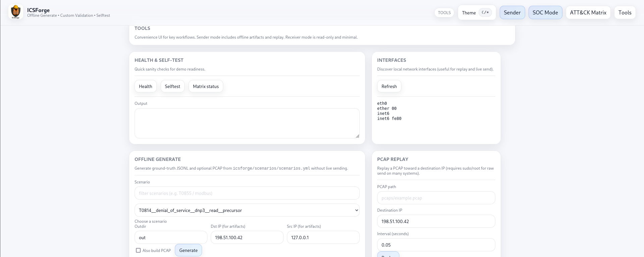Grab the Output box resize handle
The height and width of the screenshot is (257, 644).
point(357,136)
